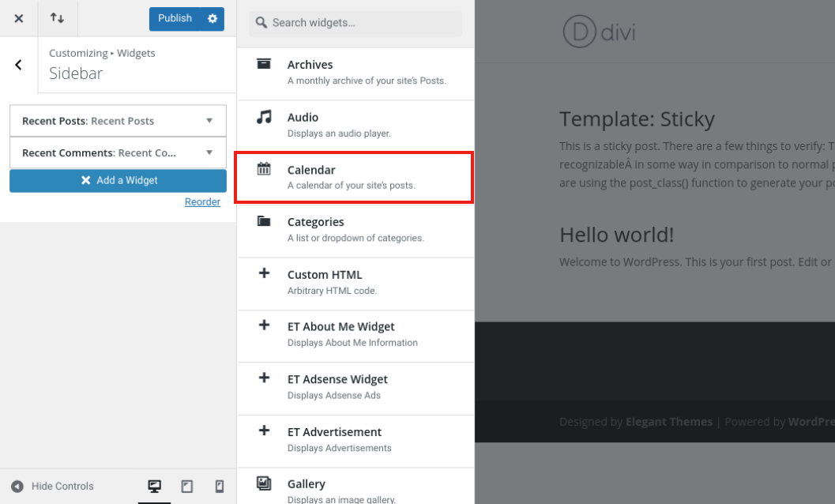Click the Categories folder icon
The height and width of the screenshot is (504, 835).
click(264, 221)
